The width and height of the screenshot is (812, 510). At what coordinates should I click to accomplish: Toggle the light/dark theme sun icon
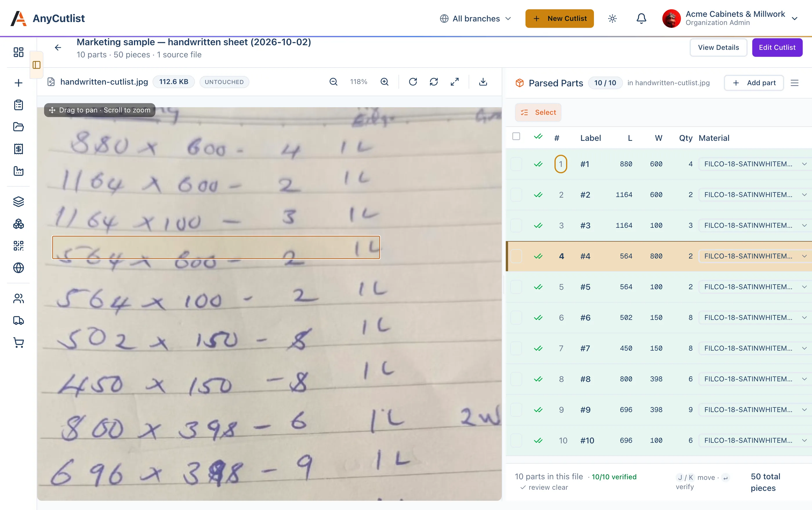(612, 19)
